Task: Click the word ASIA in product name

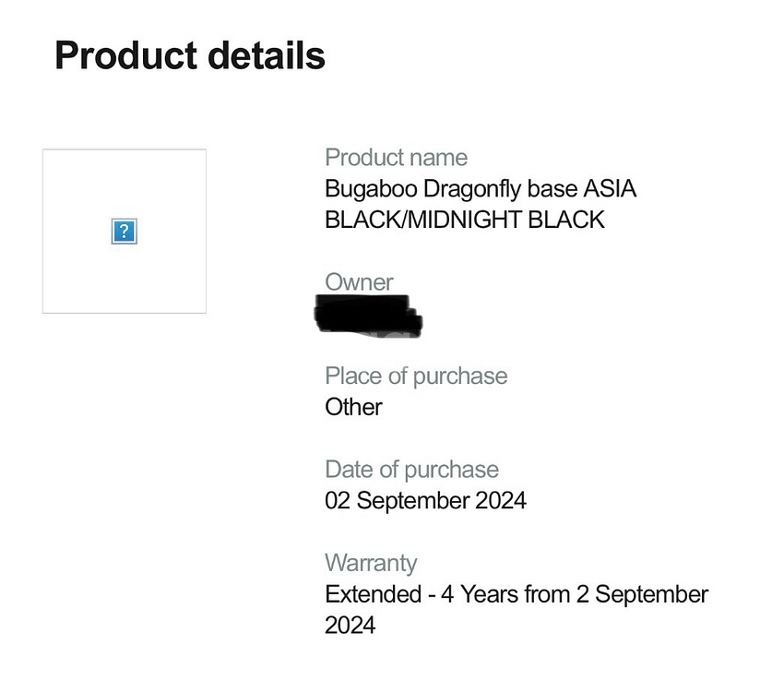Action: (610, 189)
